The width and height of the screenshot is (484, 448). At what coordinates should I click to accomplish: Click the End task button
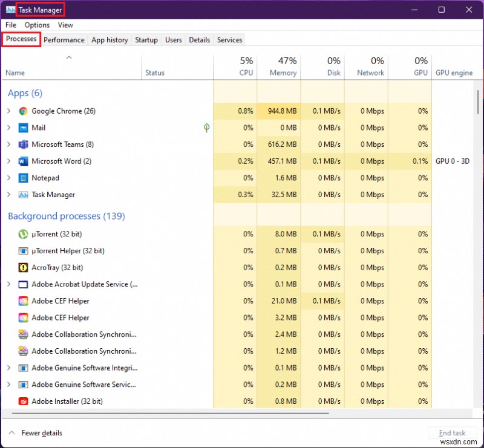pos(452,433)
